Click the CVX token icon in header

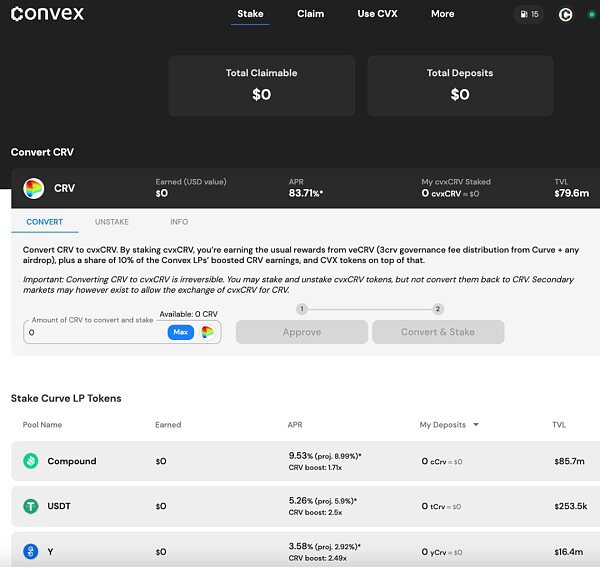(565, 14)
